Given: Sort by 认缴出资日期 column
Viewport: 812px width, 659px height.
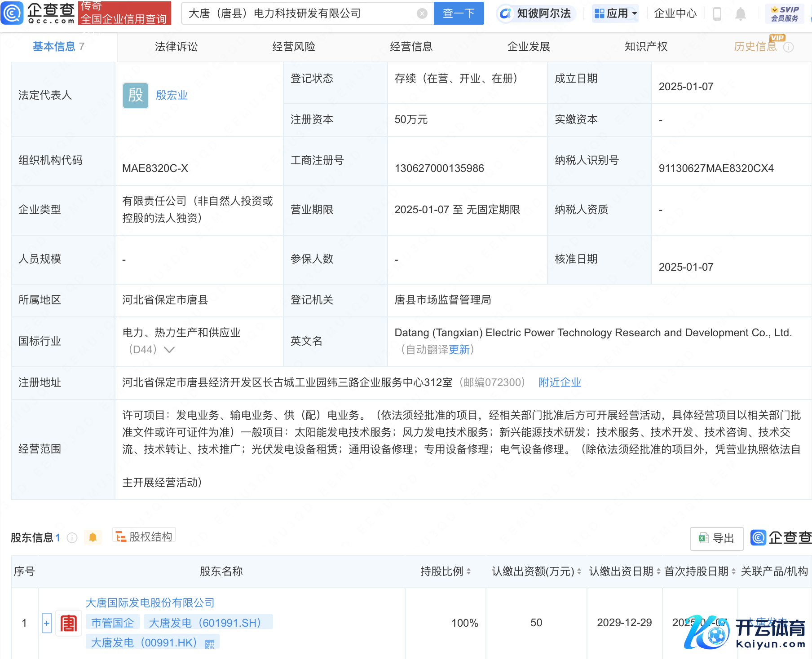Looking at the screenshot, I should pos(658,571).
